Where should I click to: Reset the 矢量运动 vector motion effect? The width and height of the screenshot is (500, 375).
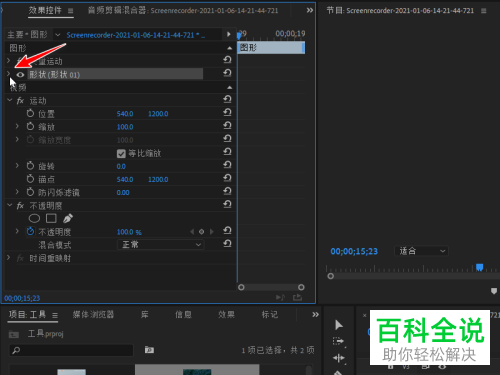click(x=227, y=60)
